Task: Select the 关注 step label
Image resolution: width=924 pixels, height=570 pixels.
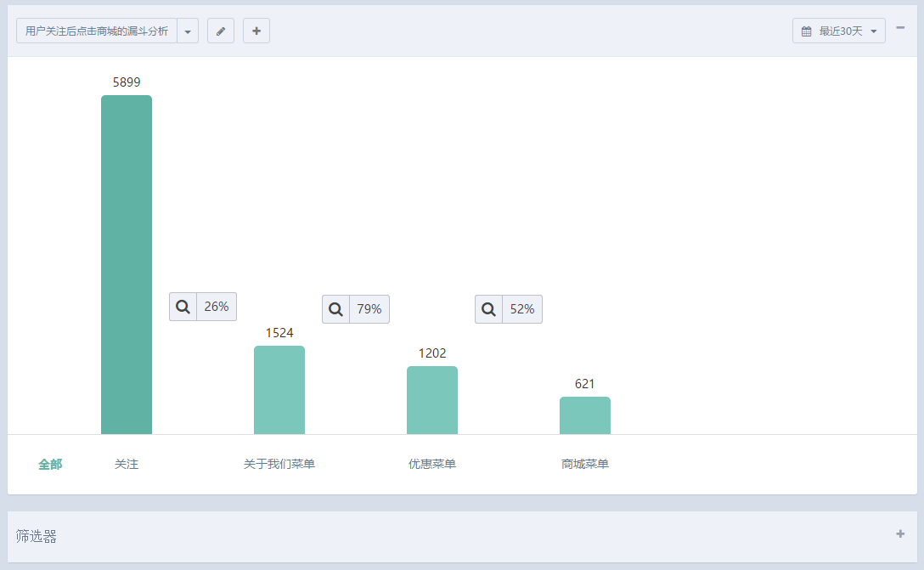Action: [x=126, y=464]
